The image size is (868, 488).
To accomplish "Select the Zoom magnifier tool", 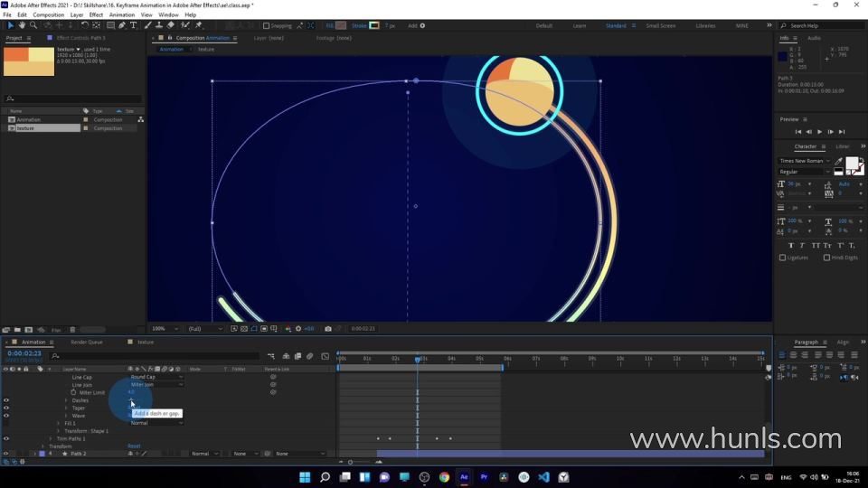I will (x=33, y=25).
